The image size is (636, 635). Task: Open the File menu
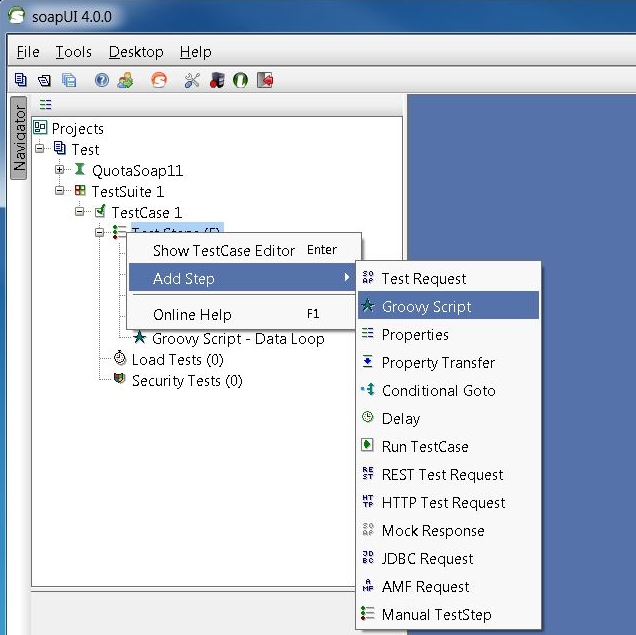pyautogui.click(x=28, y=52)
